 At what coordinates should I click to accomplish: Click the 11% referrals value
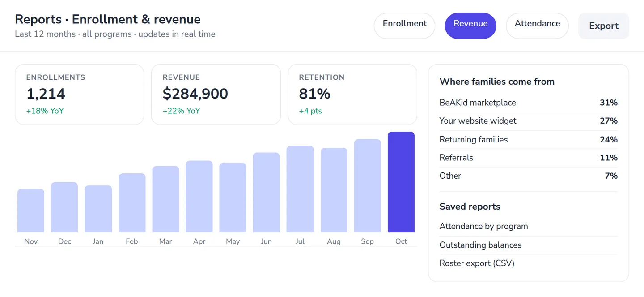coord(609,158)
